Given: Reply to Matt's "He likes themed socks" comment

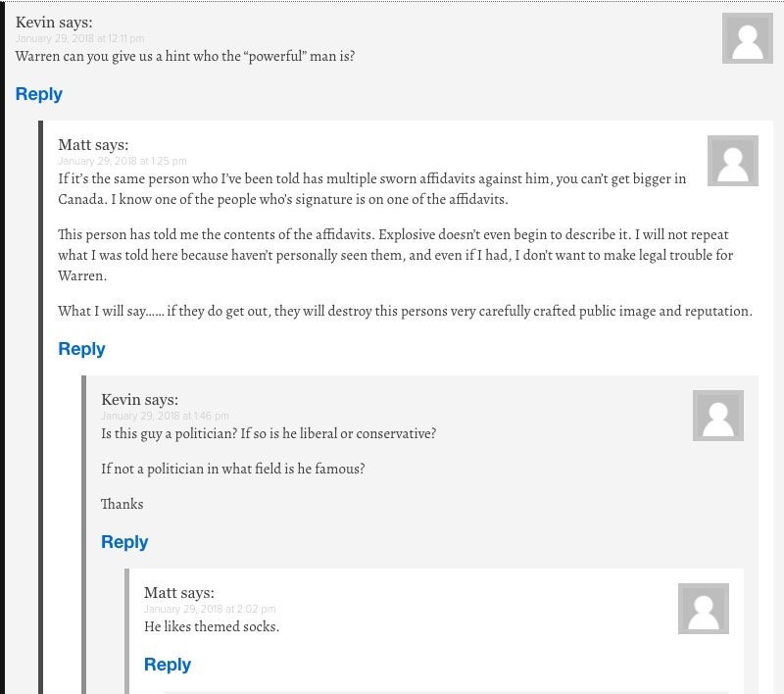Looking at the screenshot, I should point(168,665).
